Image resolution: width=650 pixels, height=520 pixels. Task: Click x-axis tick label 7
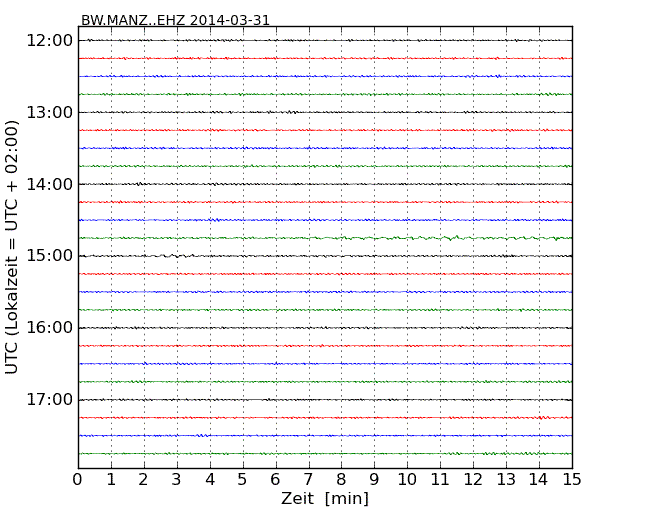308,480
